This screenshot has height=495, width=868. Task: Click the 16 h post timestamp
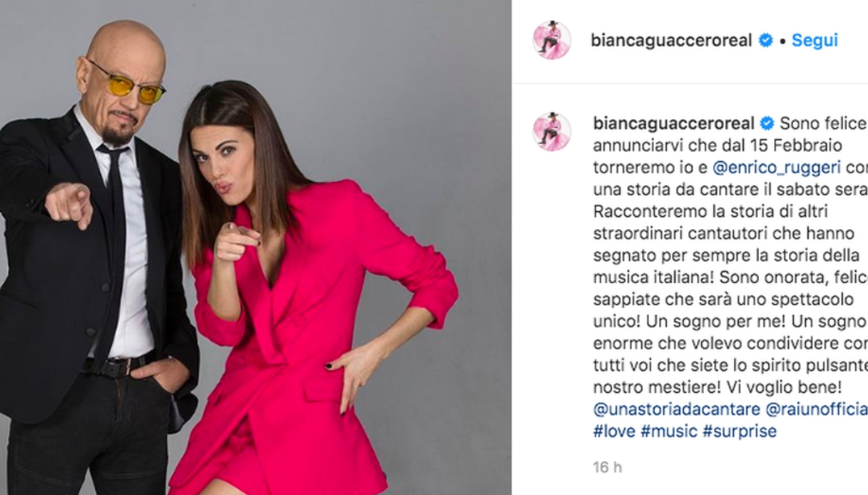[x=608, y=468]
